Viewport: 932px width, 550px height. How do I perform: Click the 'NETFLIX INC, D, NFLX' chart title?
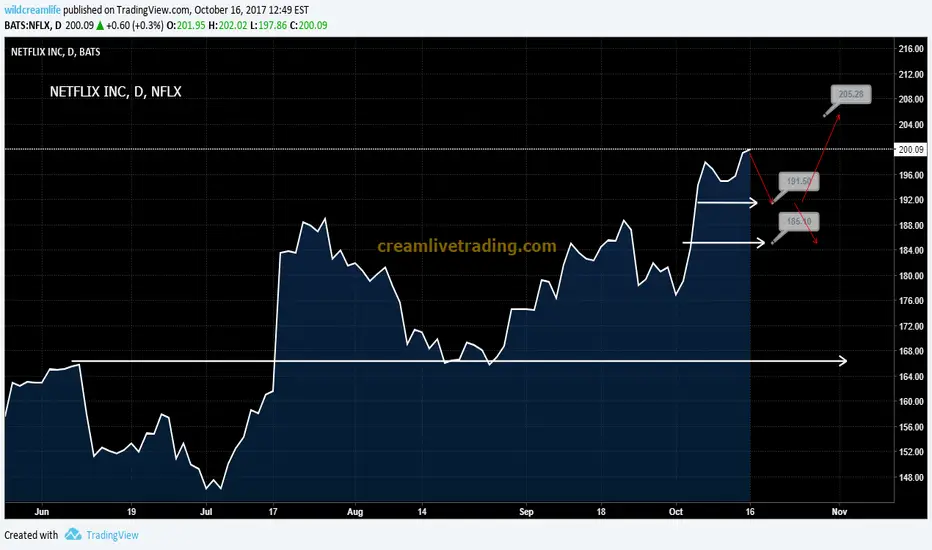tap(115, 92)
